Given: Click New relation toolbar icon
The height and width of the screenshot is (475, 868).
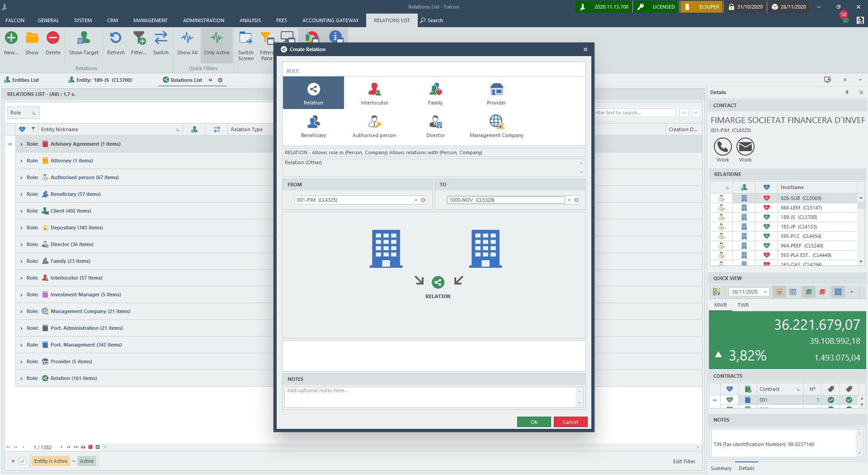Looking at the screenshot, I should tap(11, 38).
